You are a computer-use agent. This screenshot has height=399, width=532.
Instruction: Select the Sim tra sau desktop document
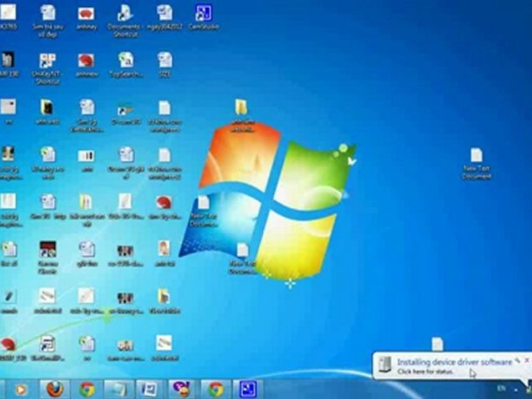click(x=48, y=21)
